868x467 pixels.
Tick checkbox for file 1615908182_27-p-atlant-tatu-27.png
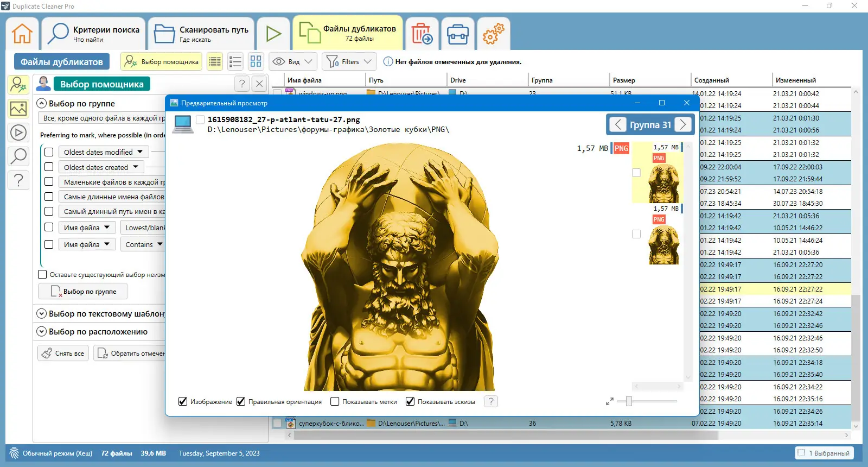pyautogui.click(x=200, y=119)
